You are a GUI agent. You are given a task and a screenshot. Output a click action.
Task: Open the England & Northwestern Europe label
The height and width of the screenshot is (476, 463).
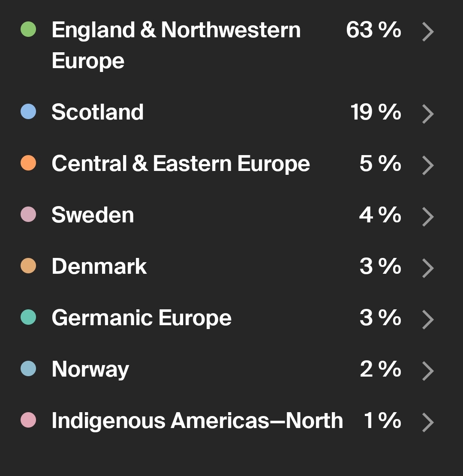[x=176, y=45]
